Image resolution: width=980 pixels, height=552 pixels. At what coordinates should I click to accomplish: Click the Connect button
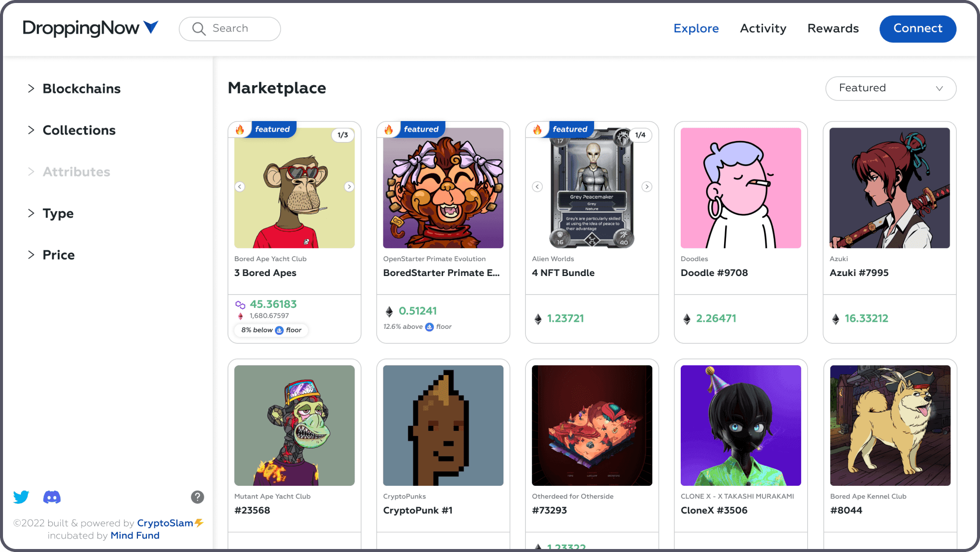pos(917,28)
